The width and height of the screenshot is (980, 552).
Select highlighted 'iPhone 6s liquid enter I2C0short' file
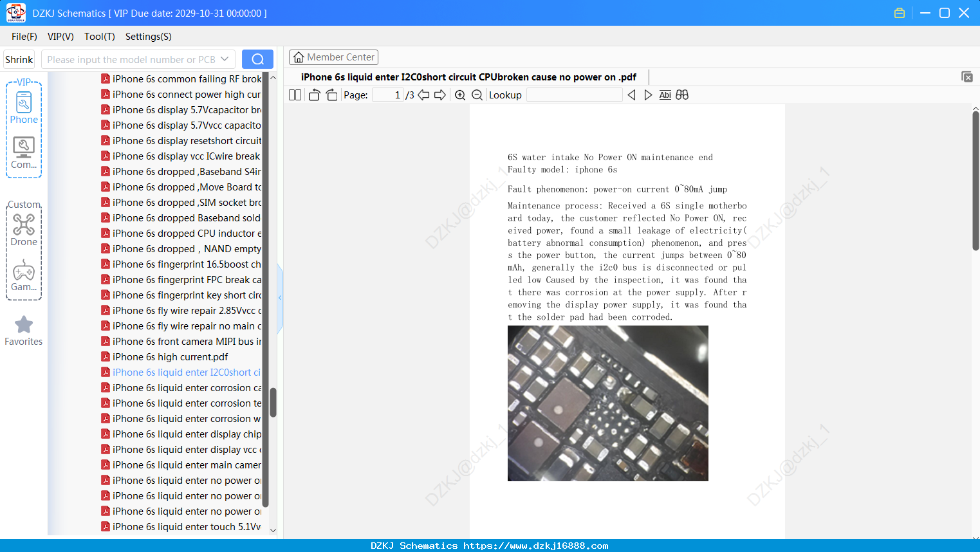coord(187,372)
